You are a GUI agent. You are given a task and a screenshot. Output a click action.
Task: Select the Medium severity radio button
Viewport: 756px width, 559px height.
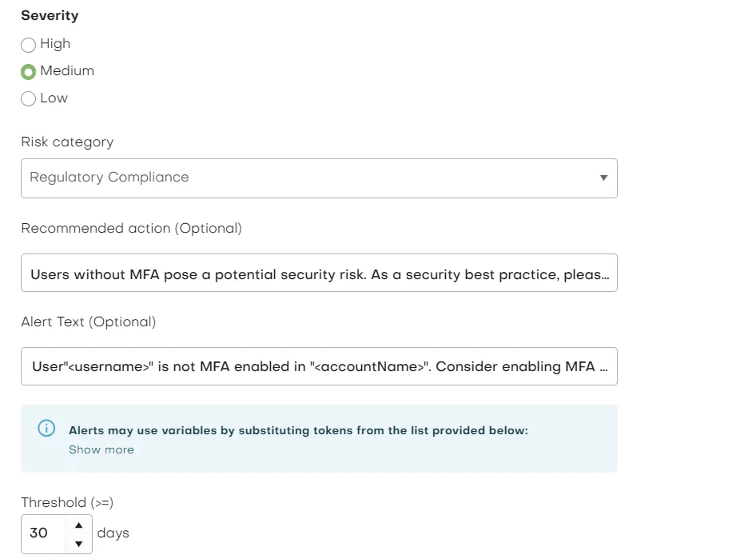[x=28, y=71]
